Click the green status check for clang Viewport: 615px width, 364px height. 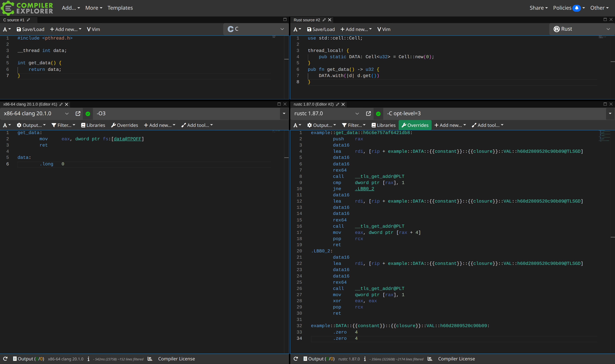(x=88, y=114)
